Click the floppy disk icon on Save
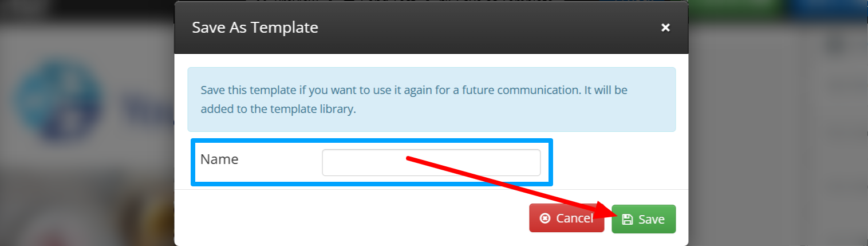This screenshot has height=246, width=868. (628, 219)
